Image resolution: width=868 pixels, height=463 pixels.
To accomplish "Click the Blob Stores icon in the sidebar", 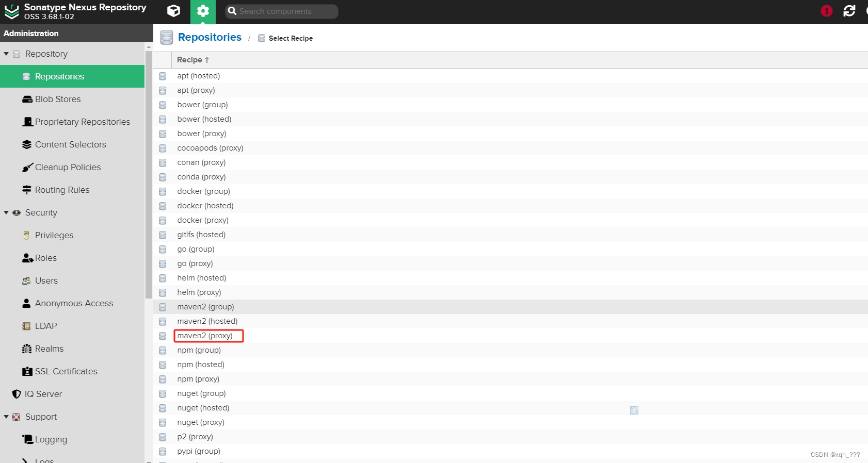I will pyautogui.click(x=27, y=99).
